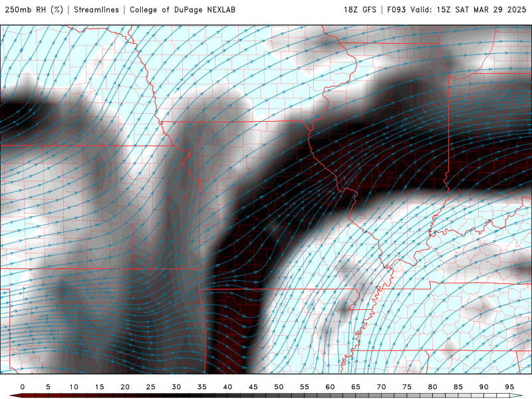Image resolution: width=532 pixels, height=399 pixels.
Task: Click 'College of DuPage NEXLAB' header text
Action: 182,10
